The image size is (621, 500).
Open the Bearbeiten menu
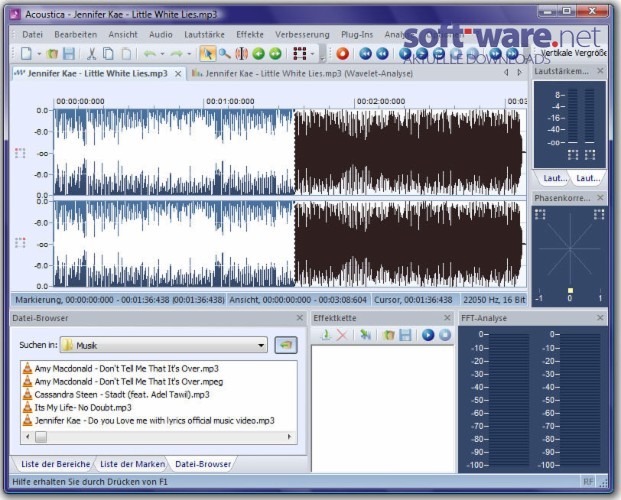(x=76, y=34)
